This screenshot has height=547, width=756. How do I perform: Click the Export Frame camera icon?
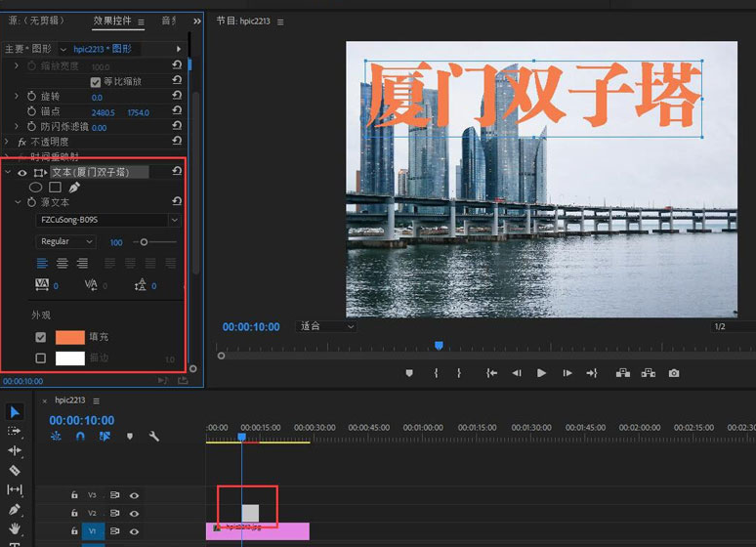674,373
